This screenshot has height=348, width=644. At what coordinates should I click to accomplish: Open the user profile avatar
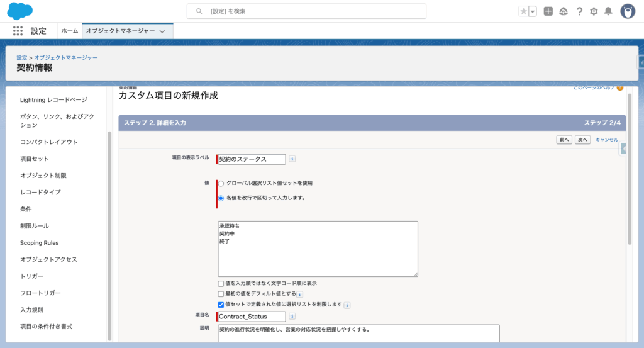click(628, 11)
